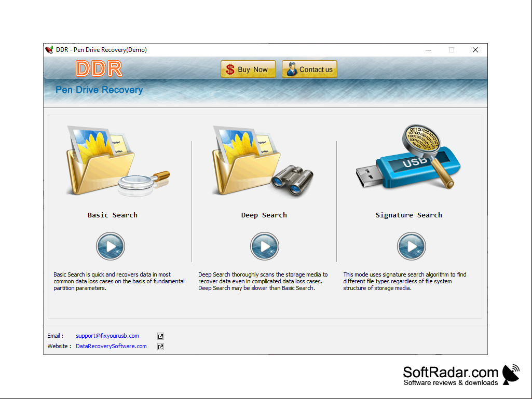Click the window title 'DDR - Pen Drive Recovery(Demo)'
Image resolution: width=532 pixels, height=399 pixels.
click(101, 50)
